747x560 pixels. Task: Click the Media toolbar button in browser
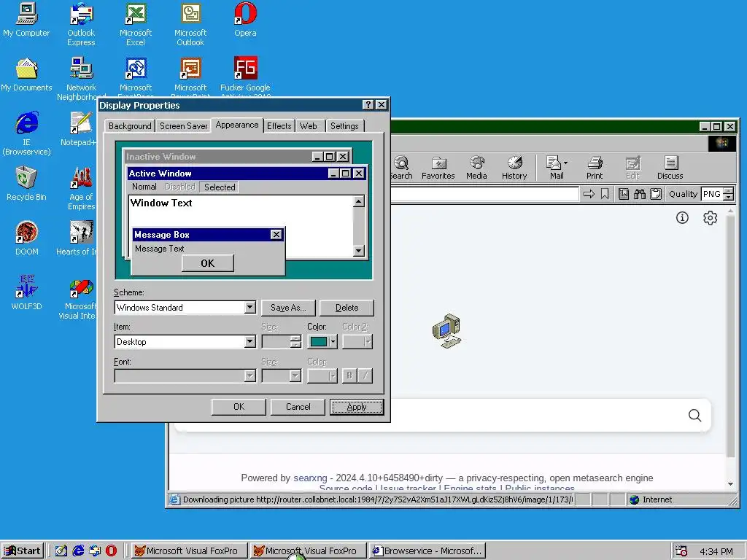click(476, 168)
